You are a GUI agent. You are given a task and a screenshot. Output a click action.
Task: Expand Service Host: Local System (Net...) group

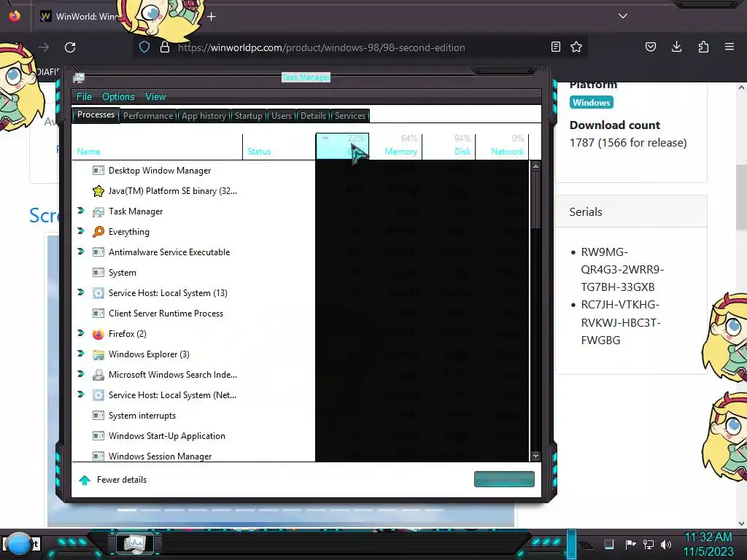pos(81,394)
